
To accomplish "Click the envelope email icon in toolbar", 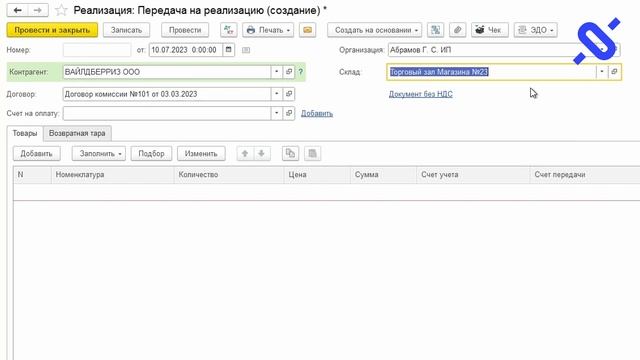I will click(x=307, y=30).
